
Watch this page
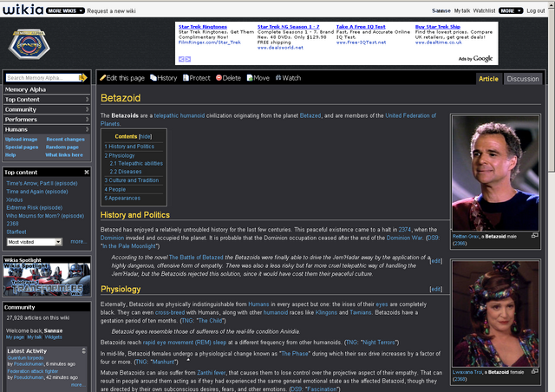[x=288, y=78]
